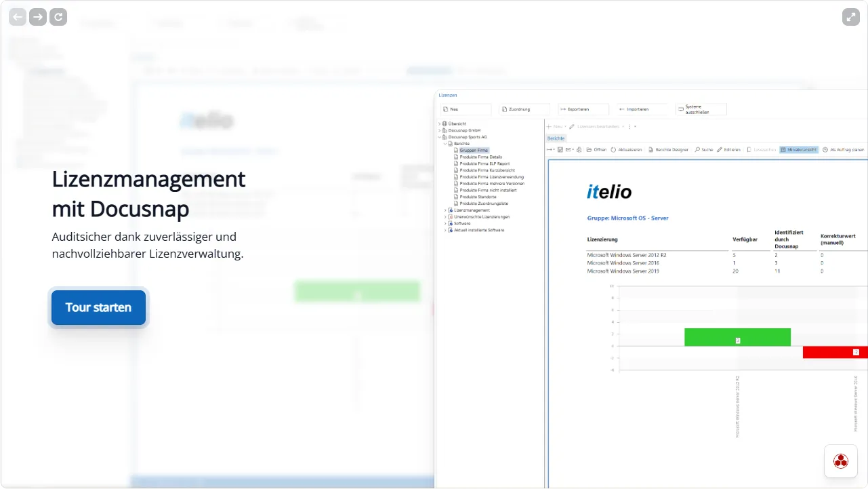This screenshot has height=489, width=868.
Task: Select Produkte Firma nicht installiert
Action: (488, 191)
